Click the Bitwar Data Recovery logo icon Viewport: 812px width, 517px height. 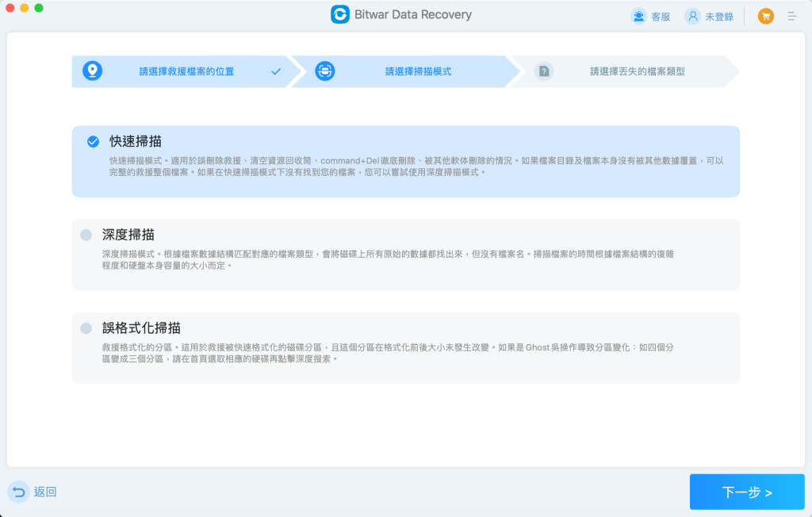point(340,15)
